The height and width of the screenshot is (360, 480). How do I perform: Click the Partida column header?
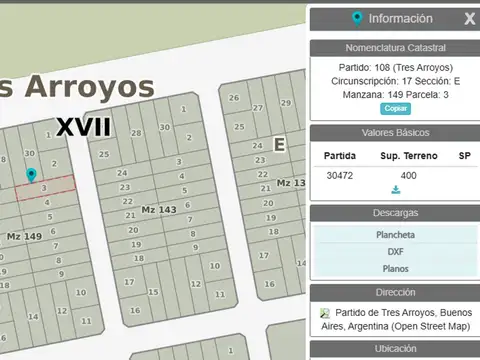(x=340, y=156)
